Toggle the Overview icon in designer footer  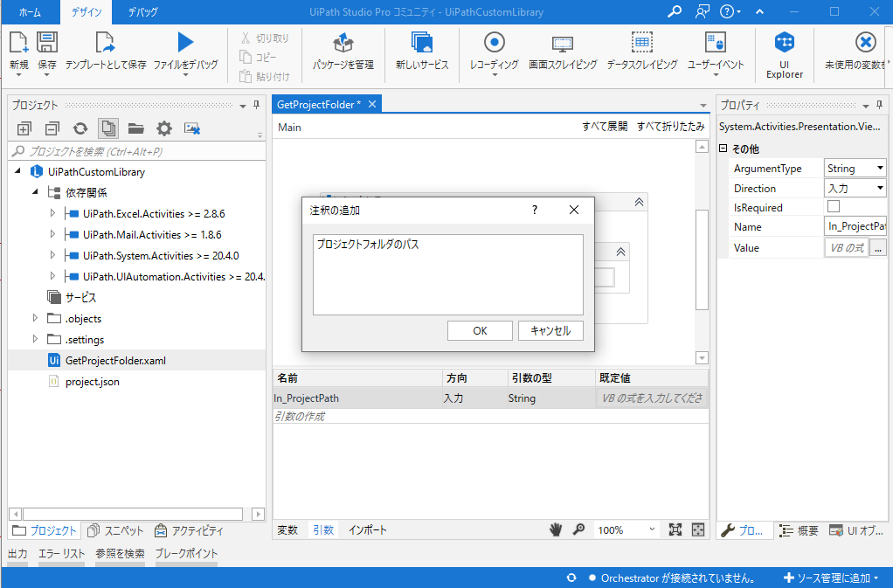697,530
